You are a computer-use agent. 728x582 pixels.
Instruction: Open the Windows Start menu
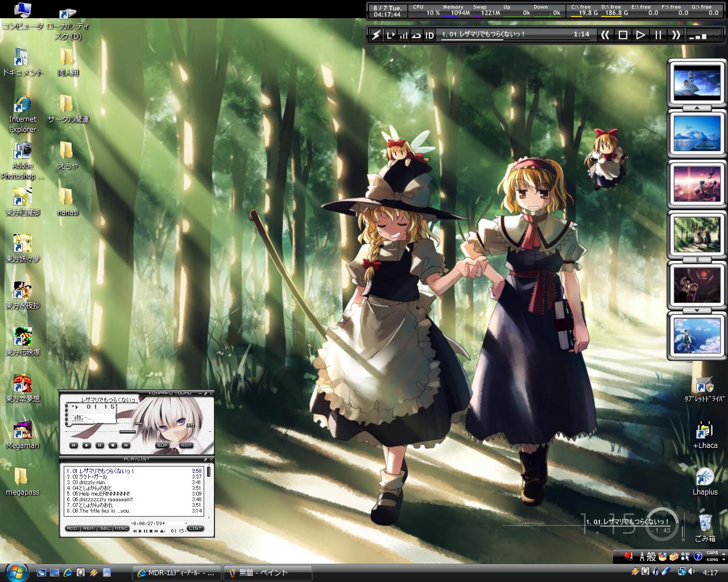15,571
